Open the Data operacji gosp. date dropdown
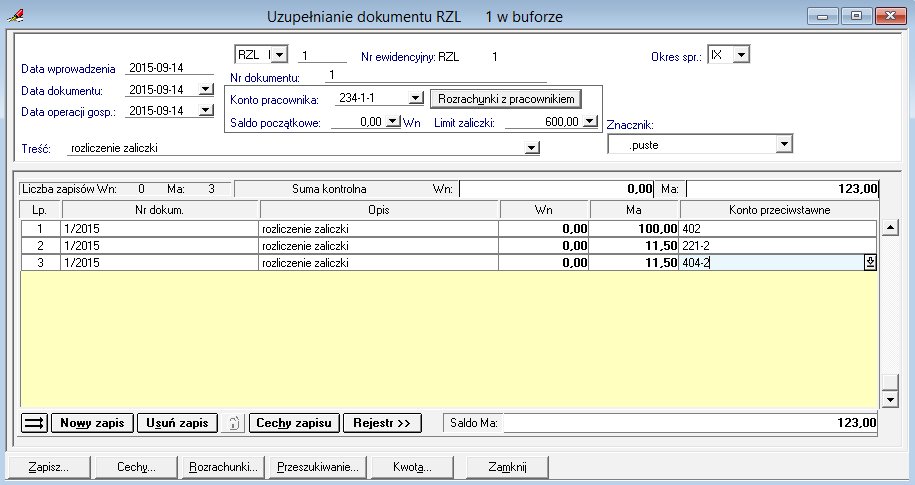This screenshot has width=915, height=485. (206, 110)
